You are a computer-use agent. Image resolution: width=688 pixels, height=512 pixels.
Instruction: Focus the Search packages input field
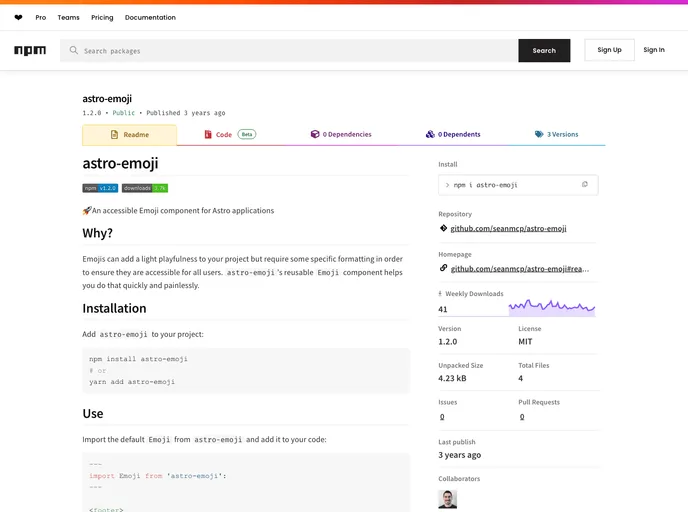coord(289,50)
